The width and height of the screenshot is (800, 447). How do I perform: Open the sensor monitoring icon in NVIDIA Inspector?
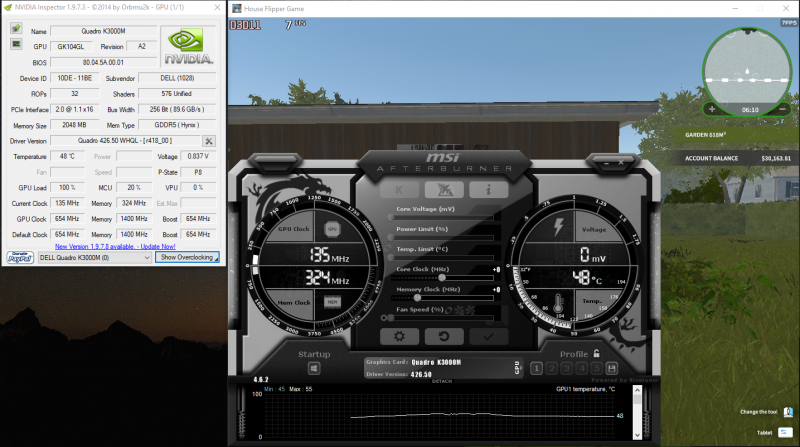(x=16, y=44)
